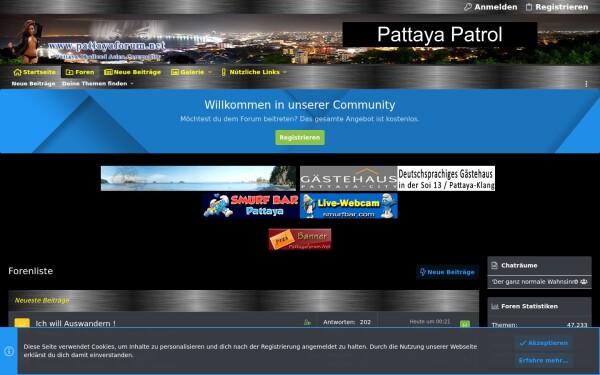600x375 pixels.
Task: Open chat room Der ganz normale Wahnsinn
Action: [533, 282]
